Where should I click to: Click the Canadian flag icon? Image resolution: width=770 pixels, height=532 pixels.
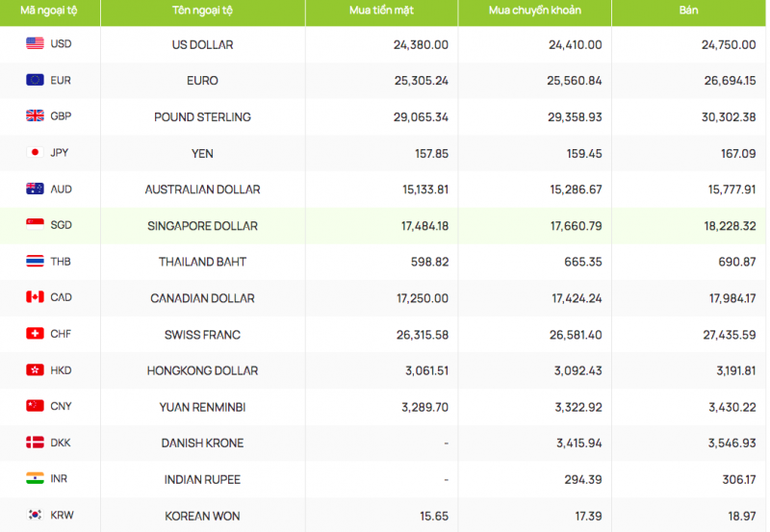point(36,297)
